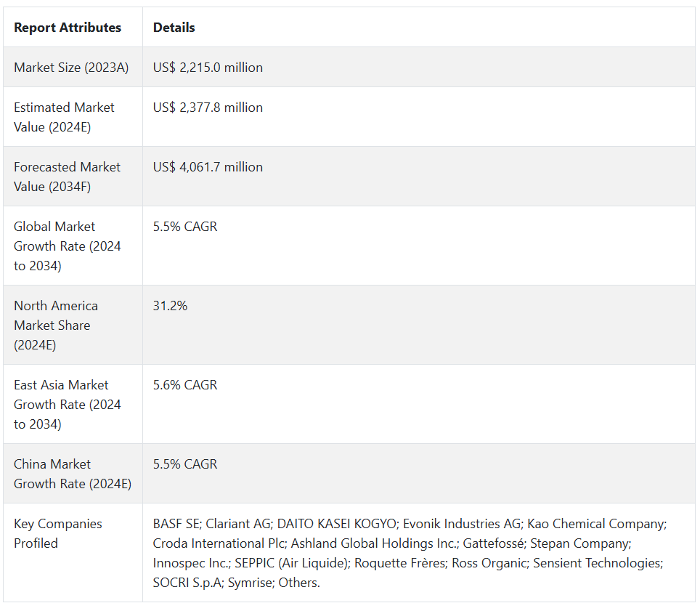
Task: Select the China Market Growth Rate label
Action: click(72, 474)
